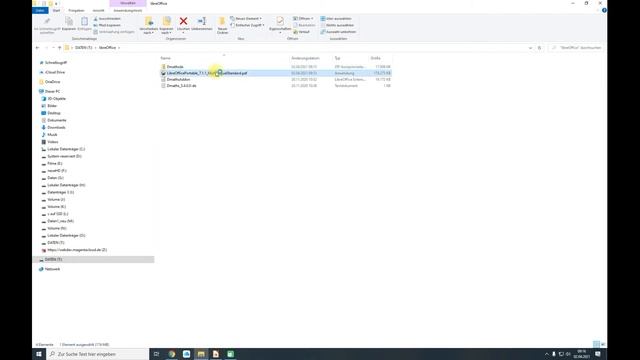Viewport: 640px width, 360px height.
Task: Click the Task View icon on the taskbar
Action: tap(156, 354)
